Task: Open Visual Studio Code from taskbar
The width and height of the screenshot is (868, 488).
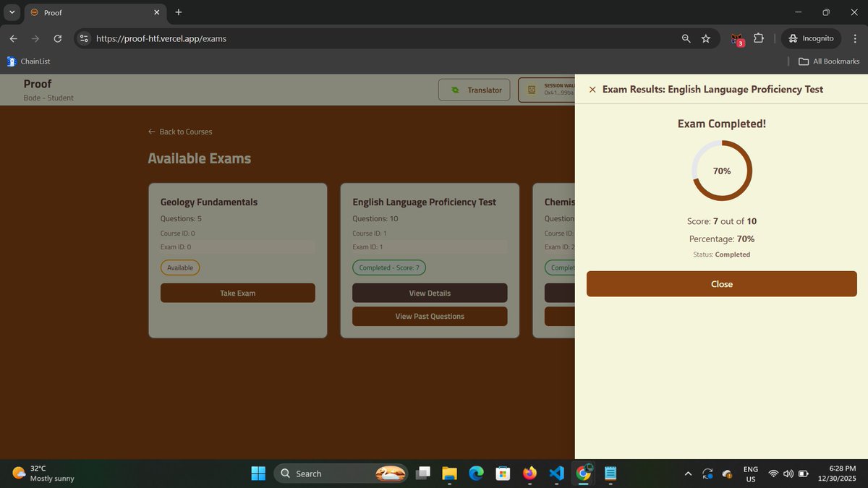Action: (556, 474)
